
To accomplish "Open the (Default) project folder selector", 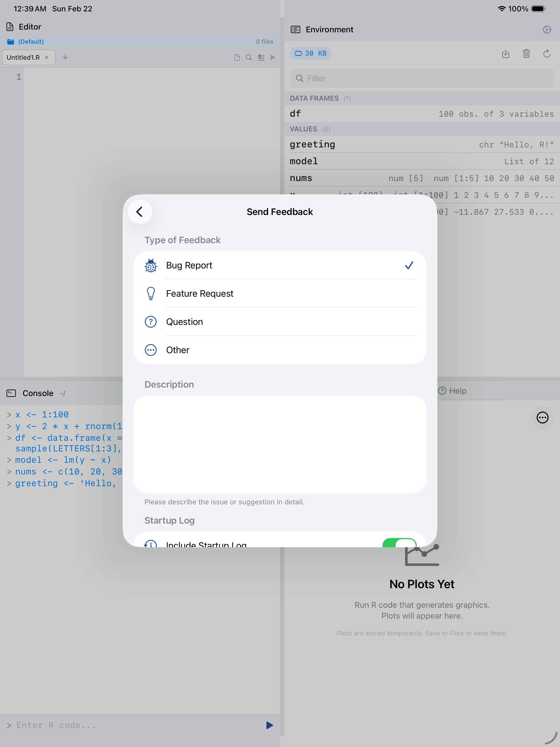I will pyautogui.click(x=30, y=41).
